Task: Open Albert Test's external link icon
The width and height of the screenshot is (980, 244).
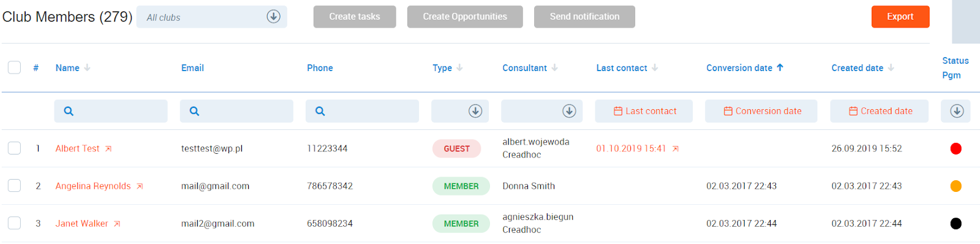Action: click(x=108, y=149)
